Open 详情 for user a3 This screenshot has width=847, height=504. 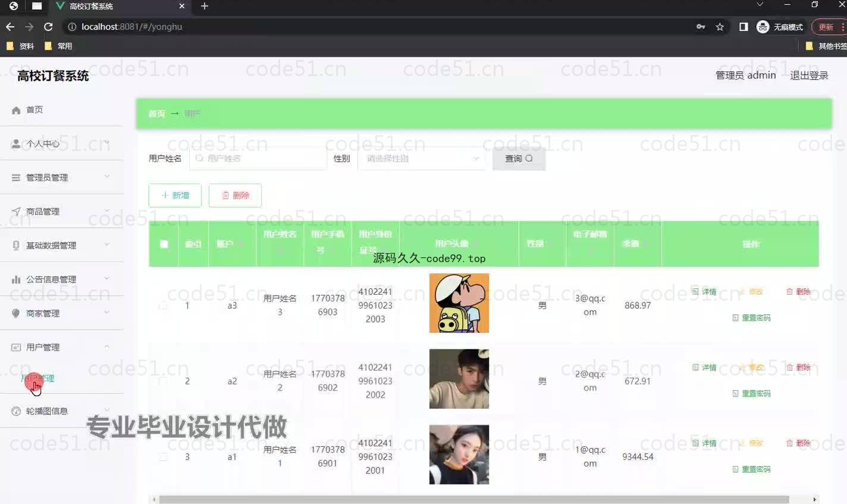click(704, 292)
